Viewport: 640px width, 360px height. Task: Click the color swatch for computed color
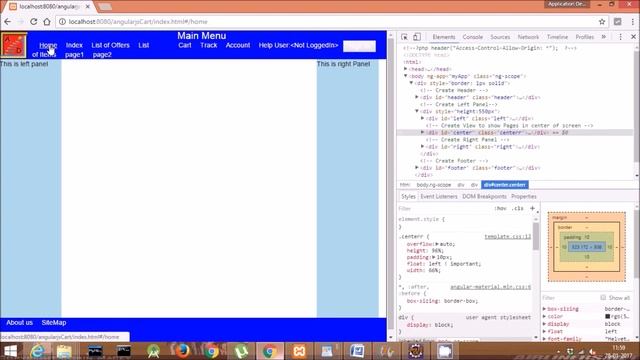coord(607,316)
